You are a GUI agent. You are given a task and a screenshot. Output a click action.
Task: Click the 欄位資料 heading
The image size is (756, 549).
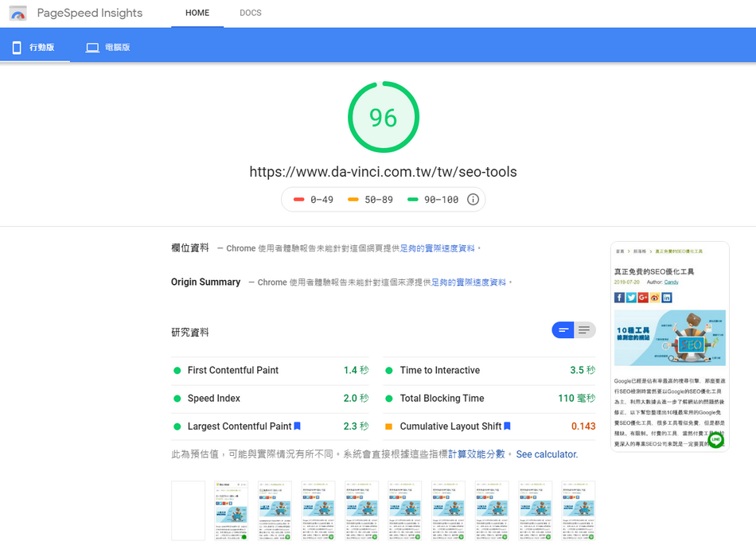point(190,247)
